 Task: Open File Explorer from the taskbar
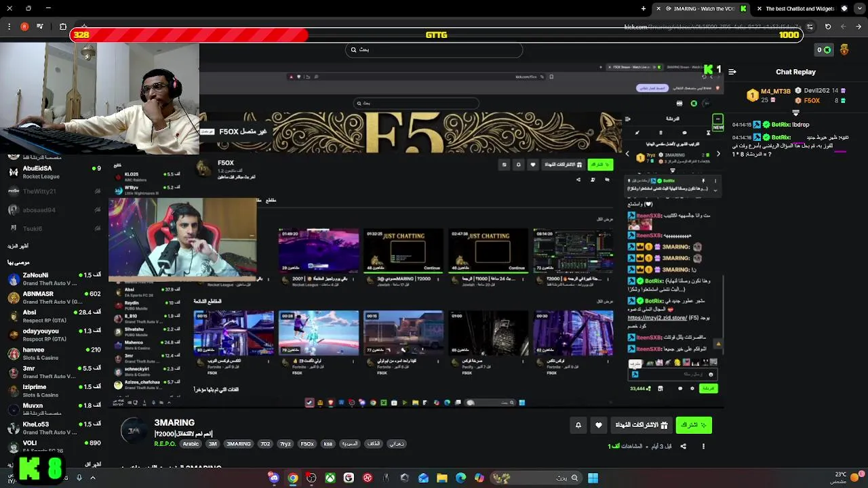tap(442, 478)
